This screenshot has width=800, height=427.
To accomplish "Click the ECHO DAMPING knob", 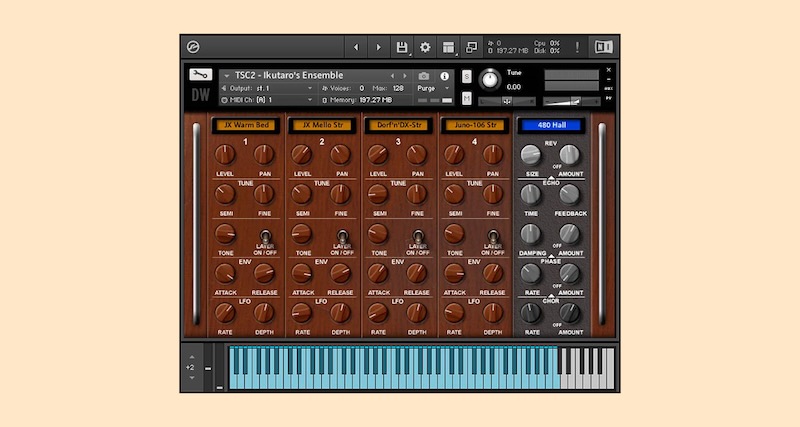I will (531, 234).
